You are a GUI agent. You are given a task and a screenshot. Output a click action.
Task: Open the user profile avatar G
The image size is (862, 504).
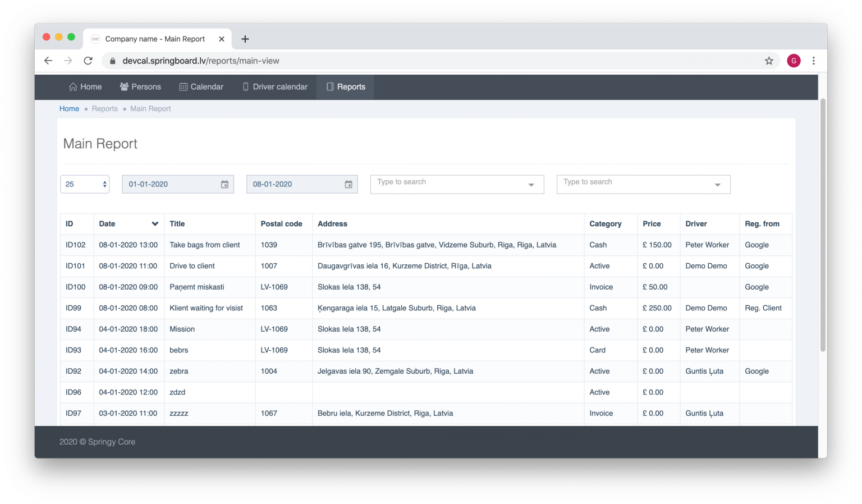coord(794,61)
